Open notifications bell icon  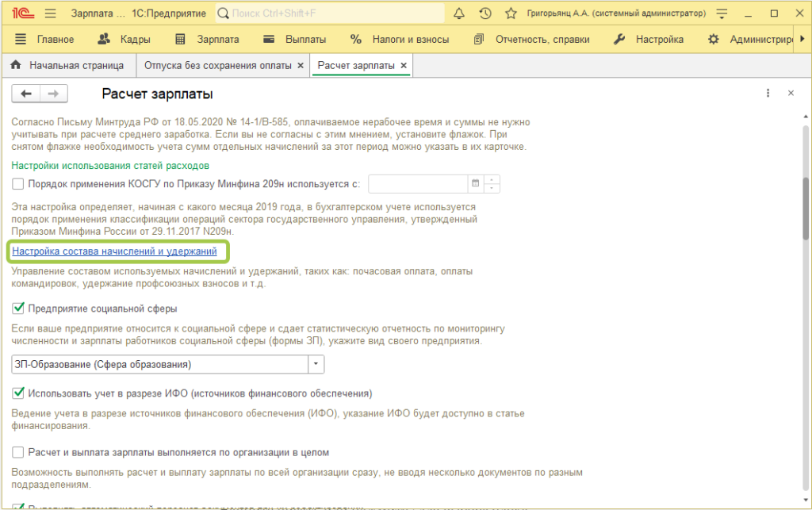coord(459,13)
